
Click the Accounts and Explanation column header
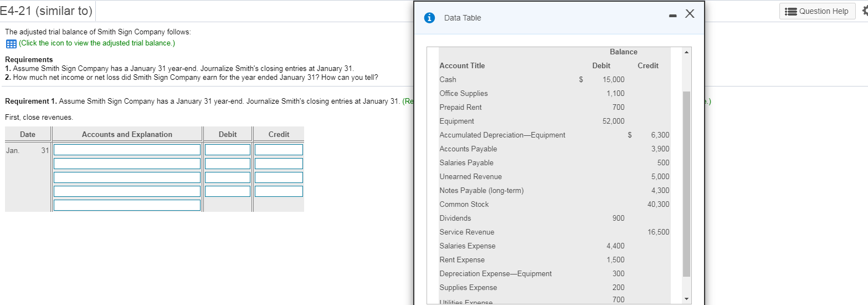pos(127,134)
